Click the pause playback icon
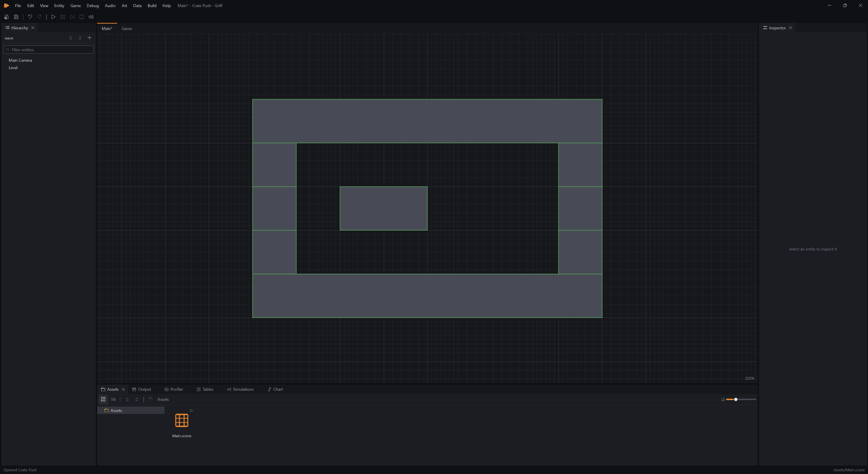Screen dimensions: 868x474 click(x=63, y=17)
